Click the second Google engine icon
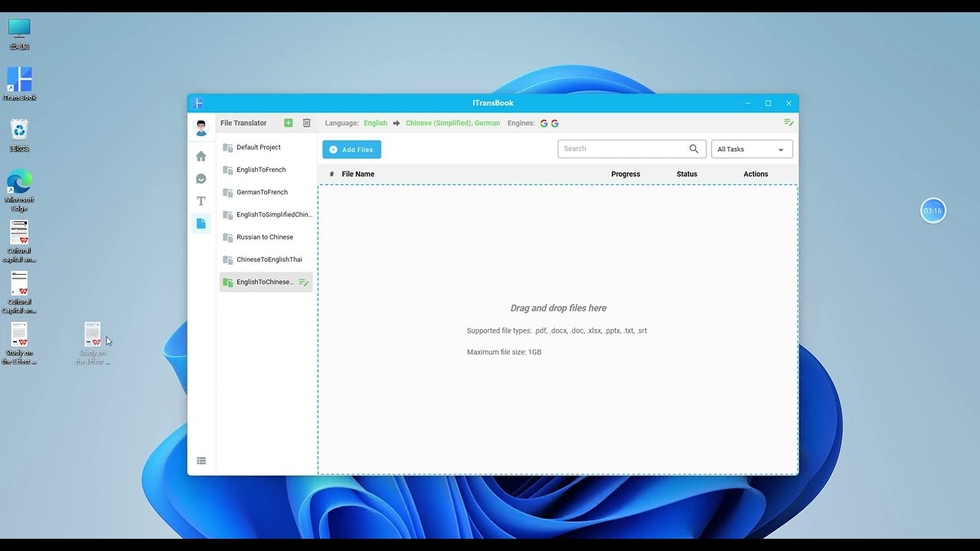980x551 pixels. (555, 123)
